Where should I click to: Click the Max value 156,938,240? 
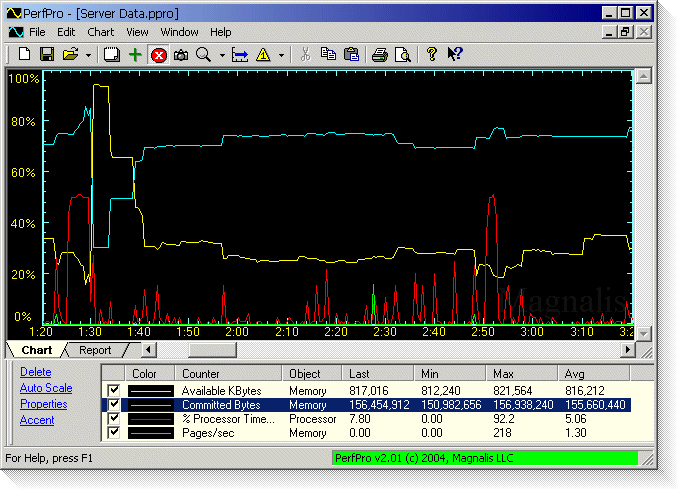coord(523,405)
